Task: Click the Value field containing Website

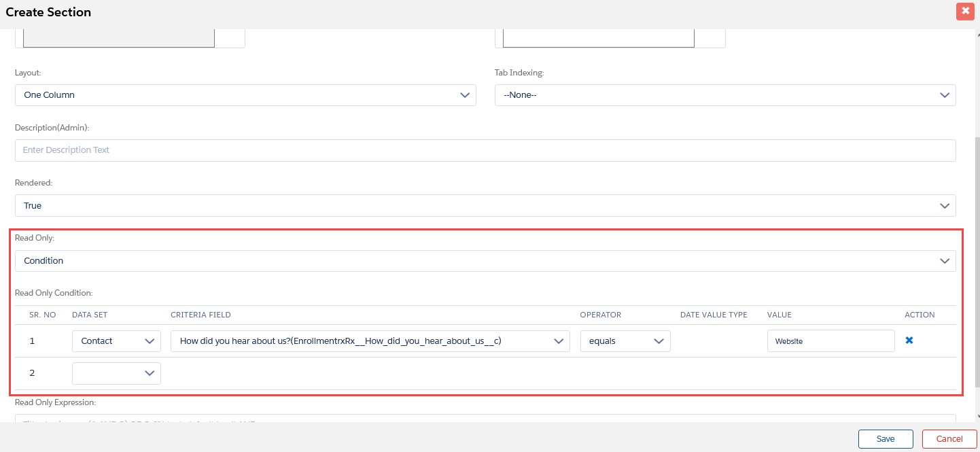Action: (x=830, y=341)
